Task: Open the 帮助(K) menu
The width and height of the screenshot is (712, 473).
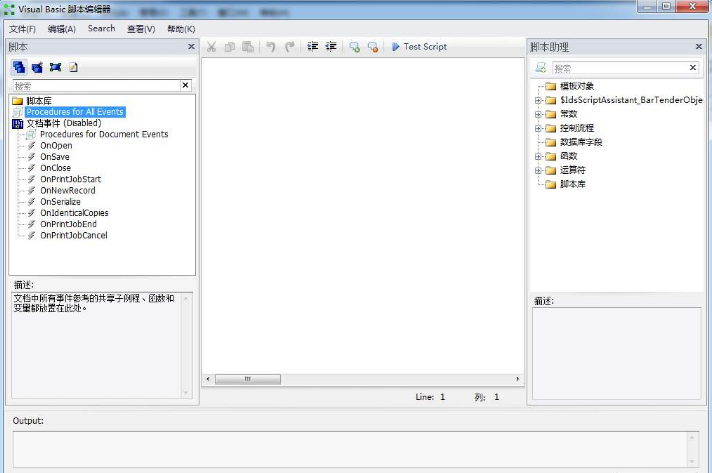Action: point(181,29)
